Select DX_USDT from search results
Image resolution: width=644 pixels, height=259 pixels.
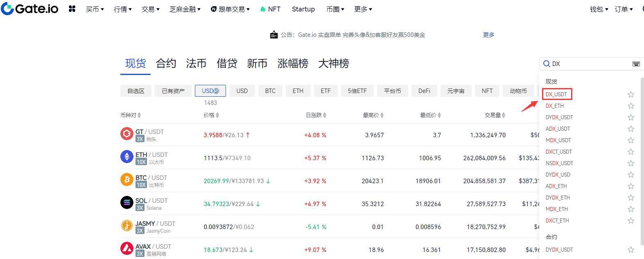click(x=556, y=94)
